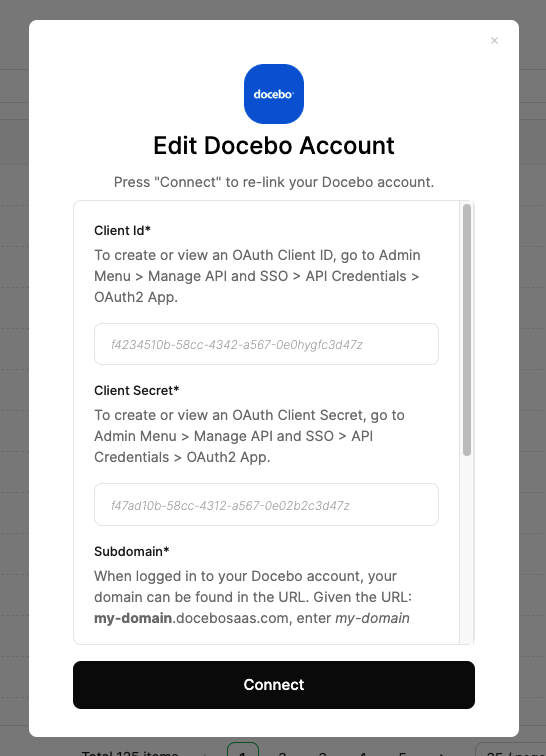This screenshot has width=546, height=756.
Task: Focus the Client Id input field
Action: [266, 344]
